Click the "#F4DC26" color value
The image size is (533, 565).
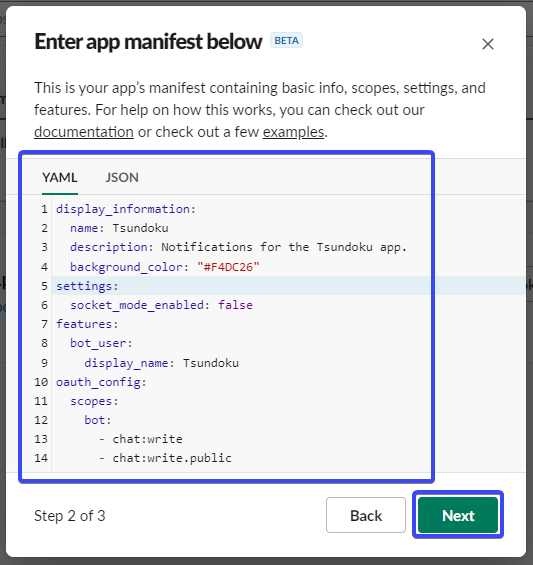(x=228, y=267)
